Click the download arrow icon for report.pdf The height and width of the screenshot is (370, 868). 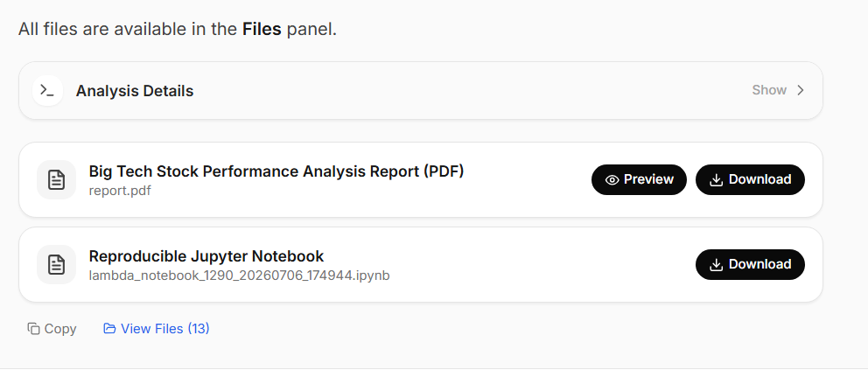pyautogui.click(x=717, y=179)
